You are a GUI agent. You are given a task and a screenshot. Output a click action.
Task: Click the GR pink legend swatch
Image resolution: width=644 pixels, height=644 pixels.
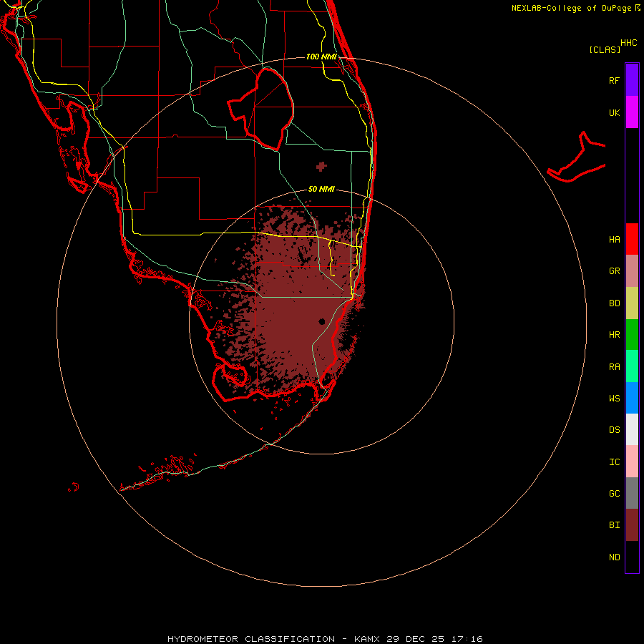pyautogui.click(x=632, y=271)
